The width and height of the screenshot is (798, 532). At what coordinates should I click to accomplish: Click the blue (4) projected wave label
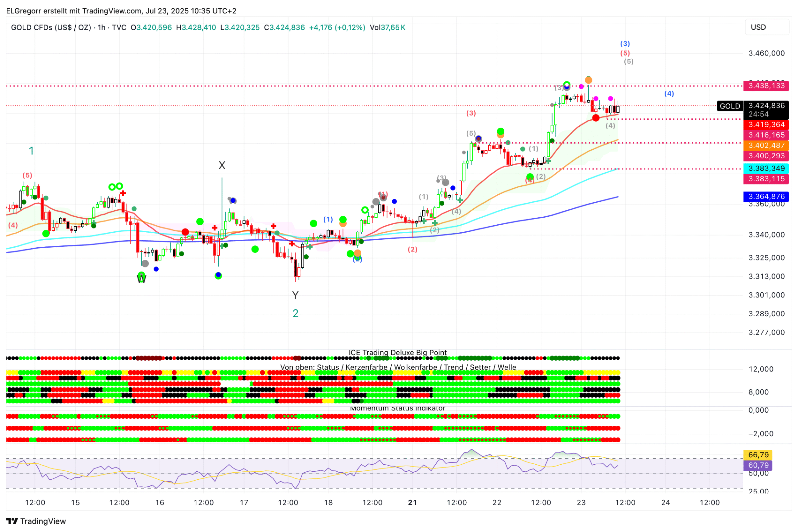coord(669,94)
